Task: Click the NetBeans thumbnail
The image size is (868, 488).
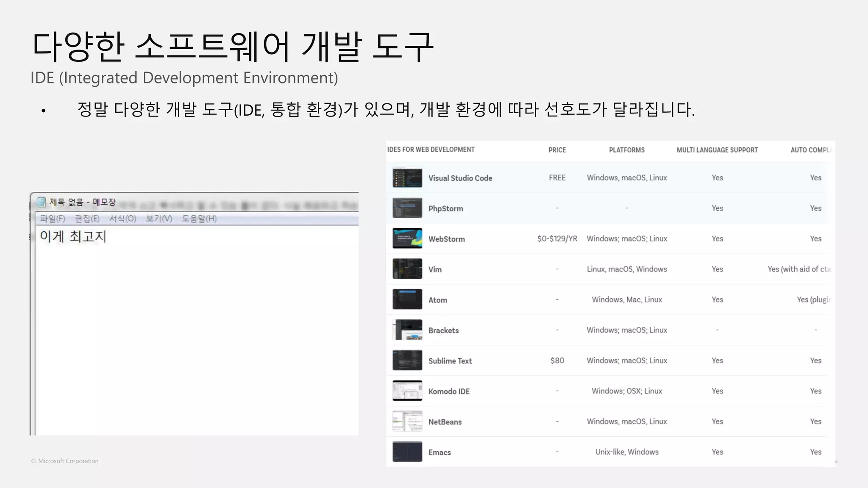Action: coord(407,421)
